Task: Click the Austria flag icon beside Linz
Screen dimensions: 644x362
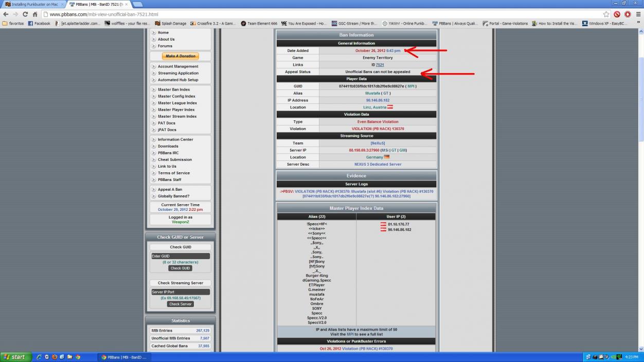Action: click(x=390, y=107)
